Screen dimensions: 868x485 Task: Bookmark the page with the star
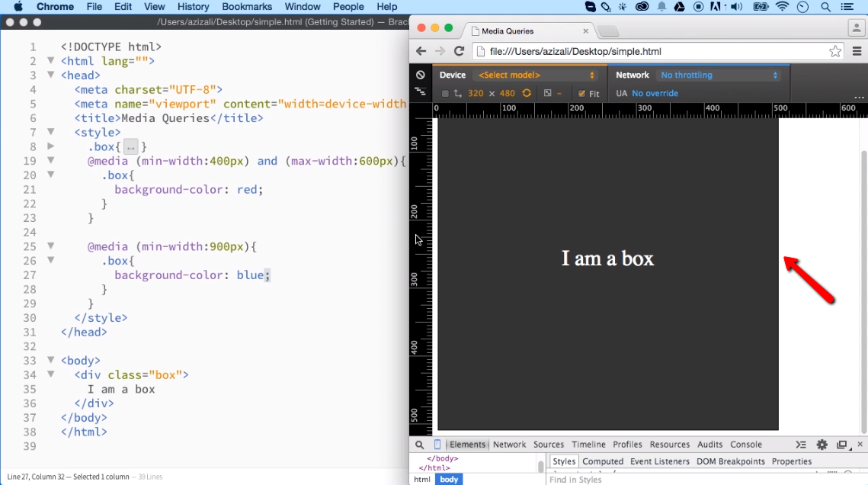[835, 50]
